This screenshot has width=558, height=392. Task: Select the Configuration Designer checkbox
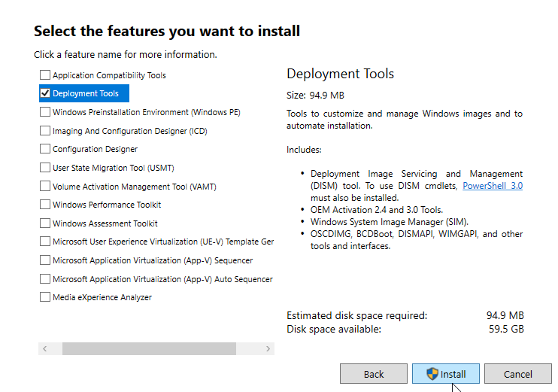tap(45, 149)
